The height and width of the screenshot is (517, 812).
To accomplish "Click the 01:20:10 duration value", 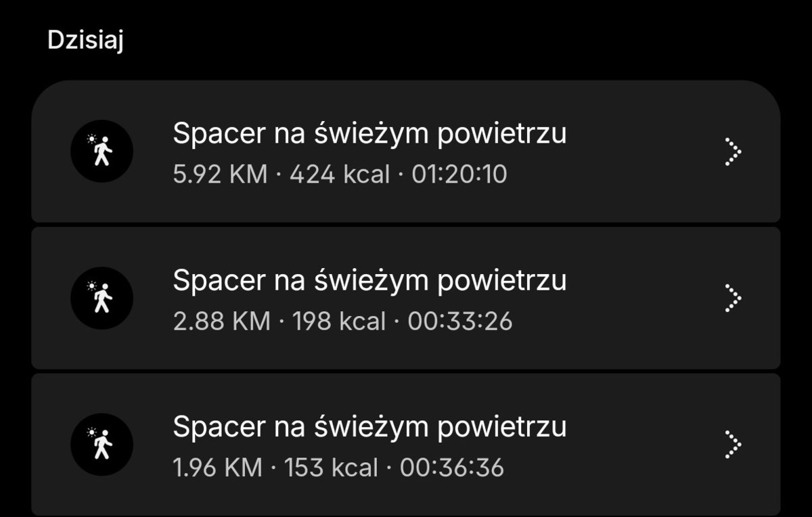I will tap(459, 175).
